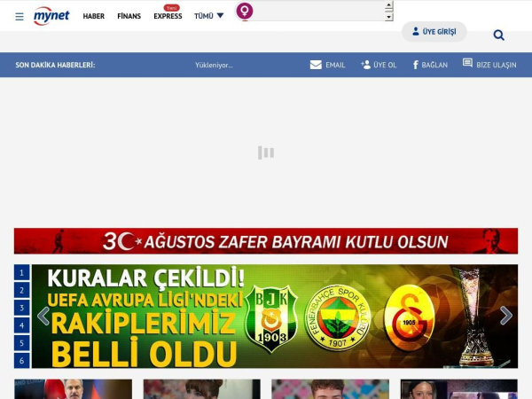Click the ÜYE GİRİŞİ login button
This screenshot has width=532, height=399.
(x=434, y=32)
